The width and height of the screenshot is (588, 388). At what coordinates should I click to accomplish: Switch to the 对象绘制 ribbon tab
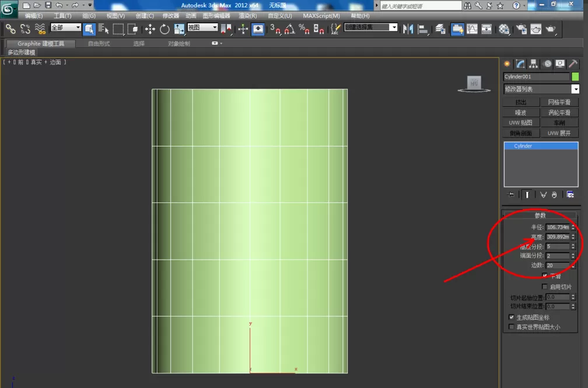tap(179, 44)
